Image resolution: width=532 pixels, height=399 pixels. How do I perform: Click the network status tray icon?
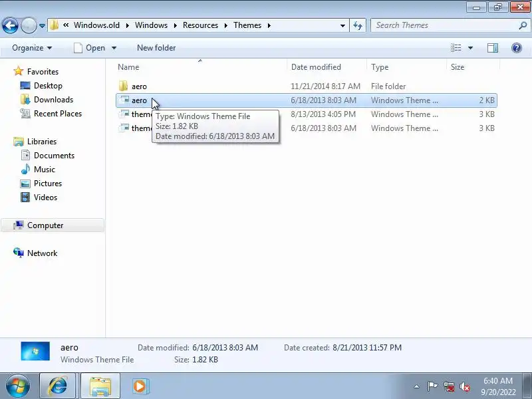[x=449, y=386]
